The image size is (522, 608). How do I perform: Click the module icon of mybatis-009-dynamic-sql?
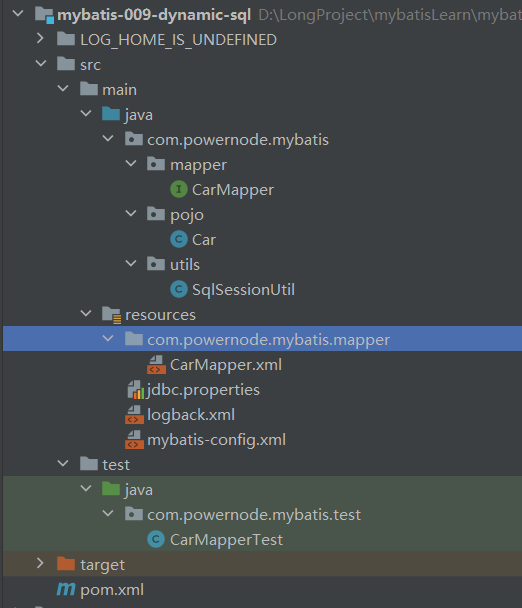44,15
